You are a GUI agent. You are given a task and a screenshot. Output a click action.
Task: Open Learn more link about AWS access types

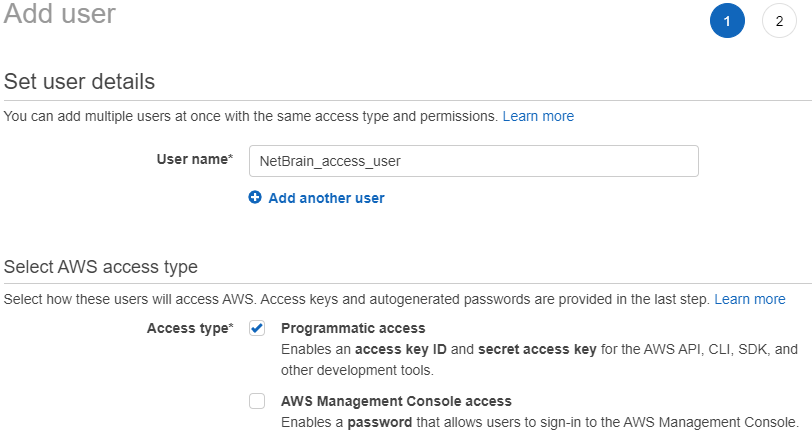click(750, 299)
